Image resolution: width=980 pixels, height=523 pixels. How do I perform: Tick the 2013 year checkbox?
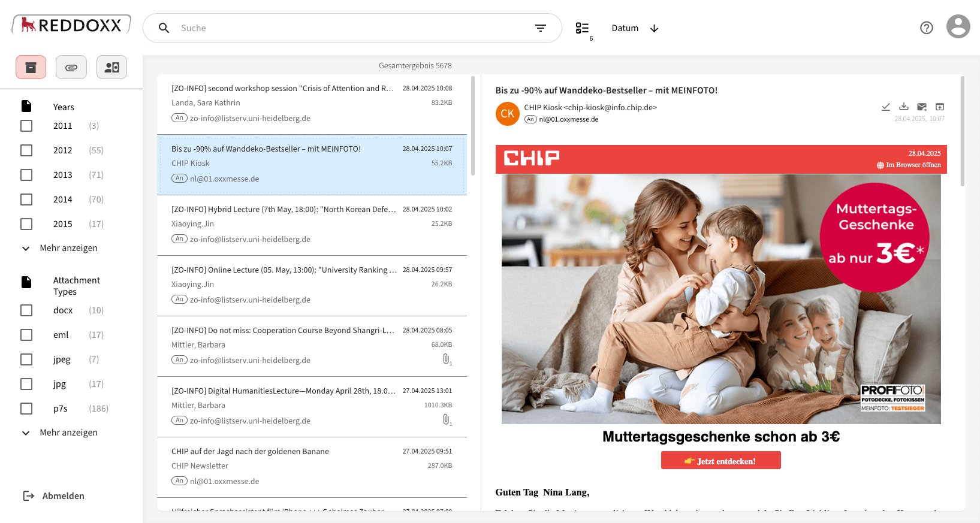(26, 175)
